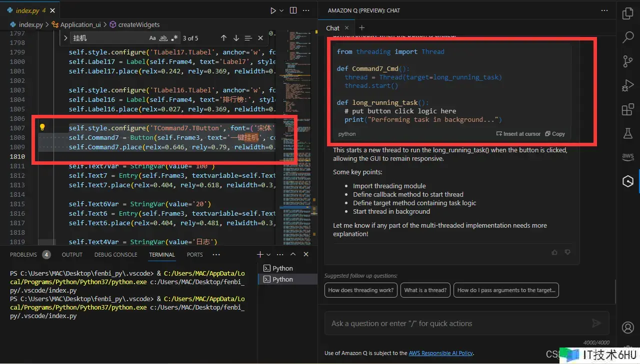Open terminal panel more actions ellipsis
Viewport: 640px width, 364px height.
pos(280,255)
